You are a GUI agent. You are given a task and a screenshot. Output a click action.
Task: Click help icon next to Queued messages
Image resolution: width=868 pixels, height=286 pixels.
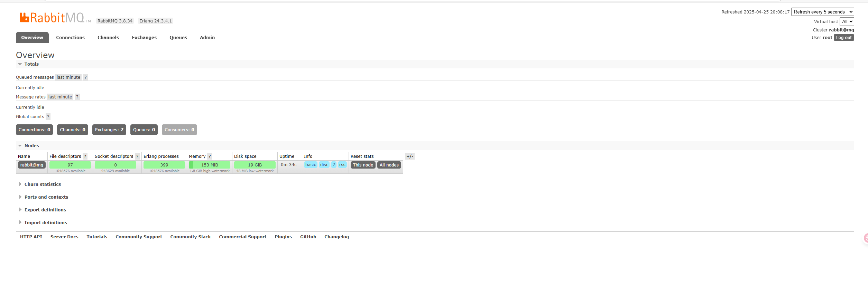85,77
